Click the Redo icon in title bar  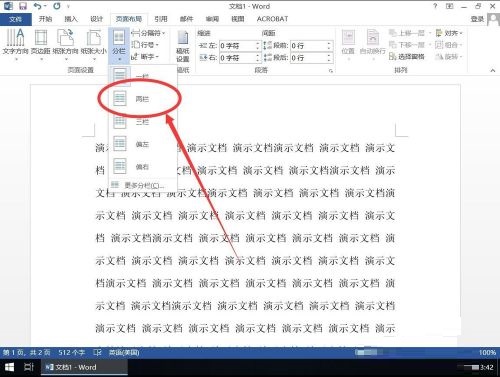click(57, 6)
